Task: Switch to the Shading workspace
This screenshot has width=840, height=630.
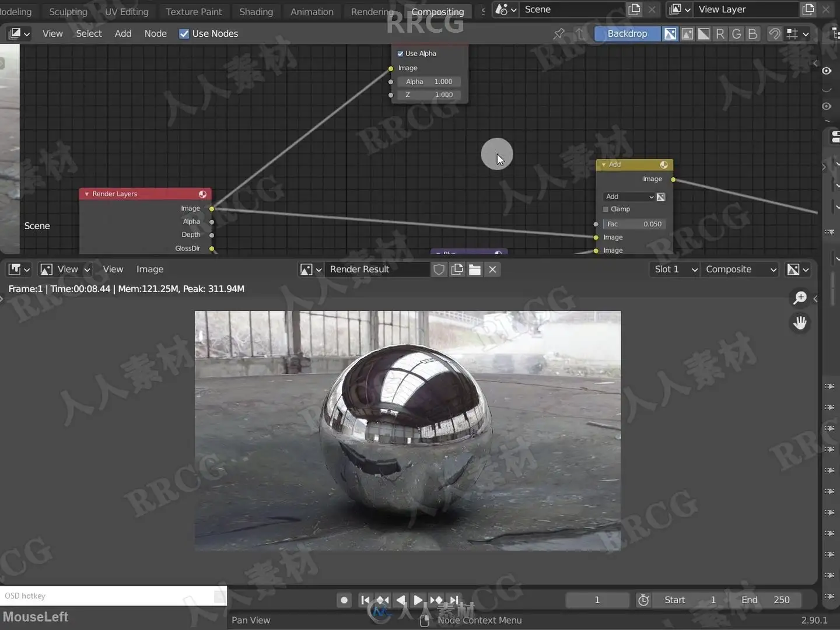Action: click(256, 12)
